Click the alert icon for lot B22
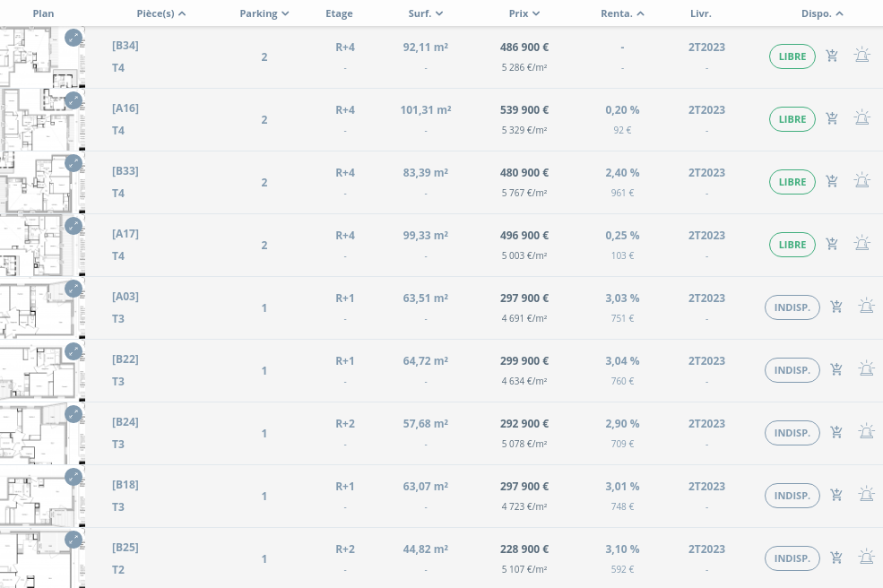 pyautogui.click(x=866, y=369)
